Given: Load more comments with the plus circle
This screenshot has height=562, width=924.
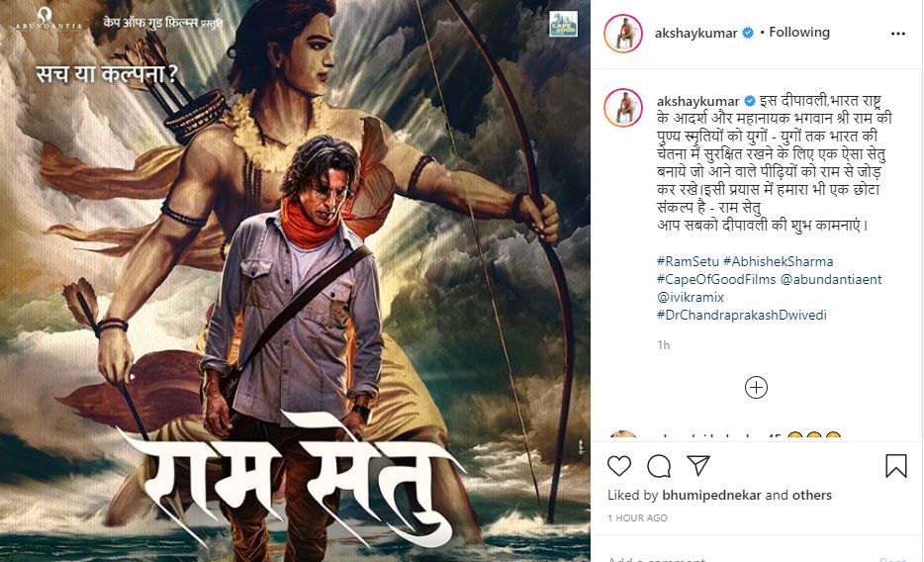Looking at the screenshot, I should 756,388.
